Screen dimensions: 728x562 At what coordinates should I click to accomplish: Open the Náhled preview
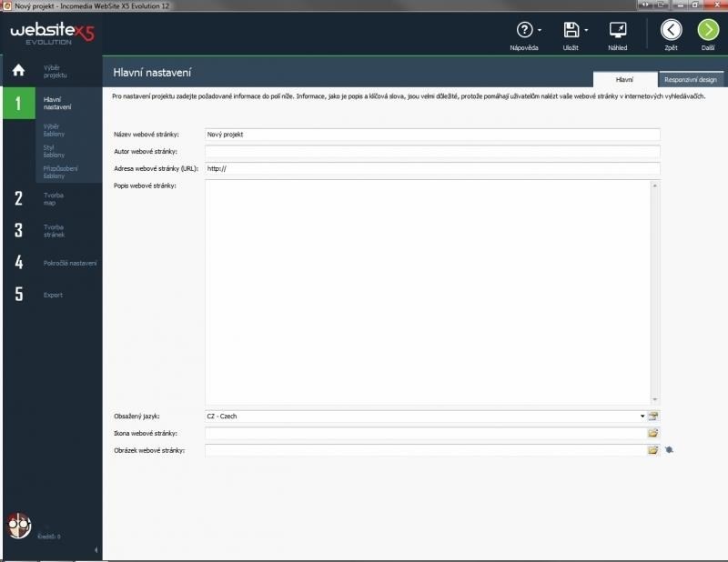coord(617,30)
